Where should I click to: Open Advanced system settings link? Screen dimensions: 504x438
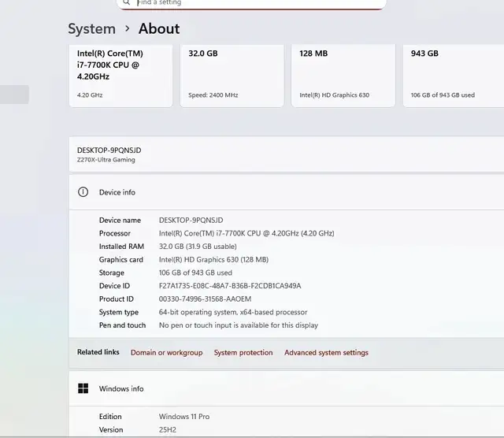click(x=326, y=353)
